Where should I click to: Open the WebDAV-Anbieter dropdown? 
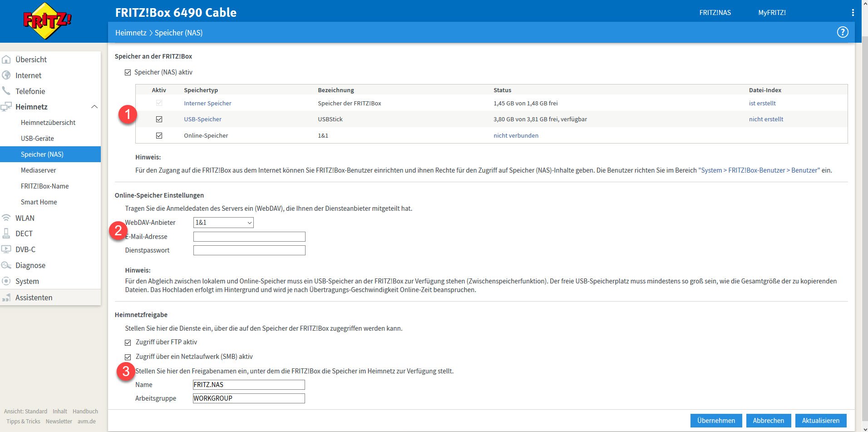click(x=223, y=223)
